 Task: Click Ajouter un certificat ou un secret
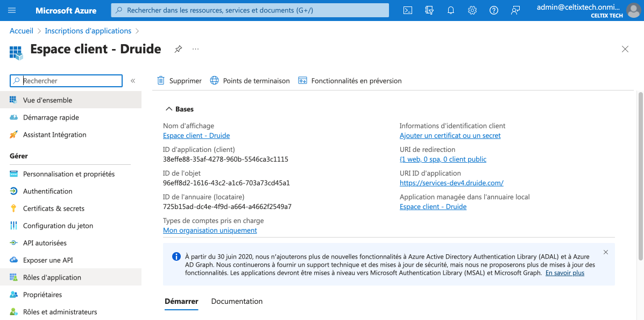coord(450,135)
